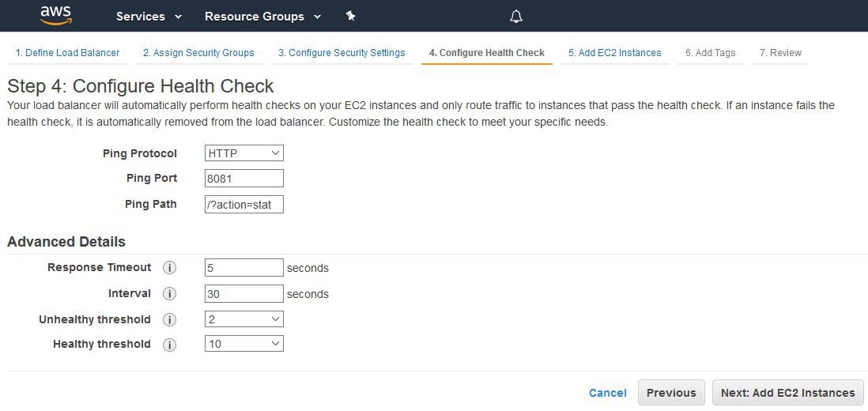Go to Define Load Balancer step
Screen dimensions: 868x411
tap(67, 53)
